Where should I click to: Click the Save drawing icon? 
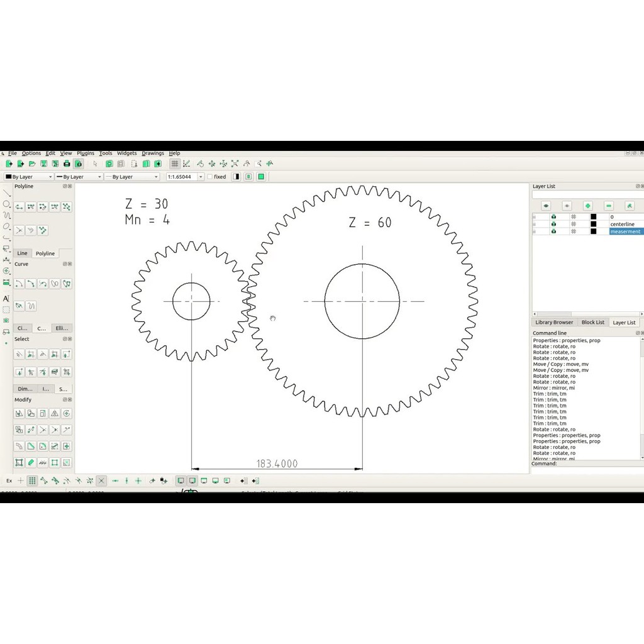[x=43, y=164]
